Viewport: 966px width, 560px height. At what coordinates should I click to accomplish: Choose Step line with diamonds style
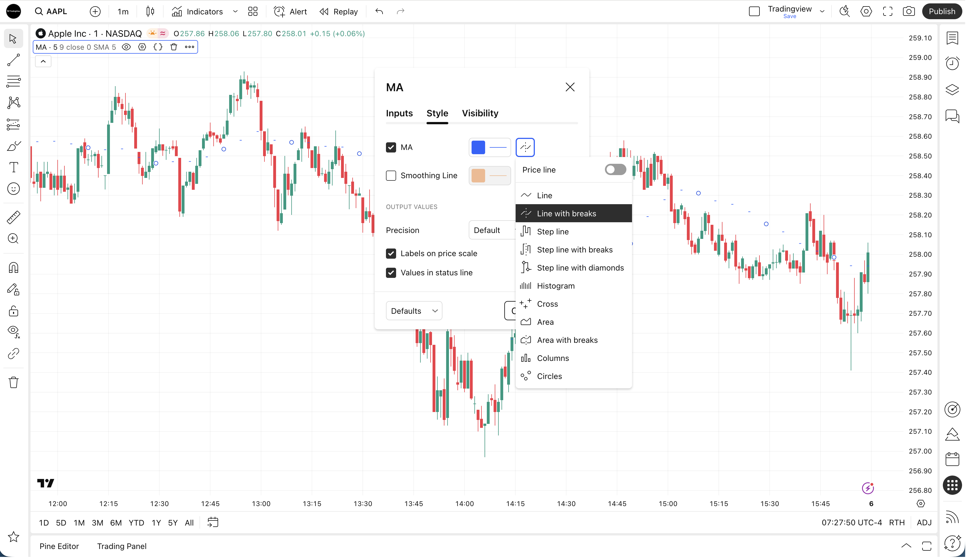tap(580, 268)
